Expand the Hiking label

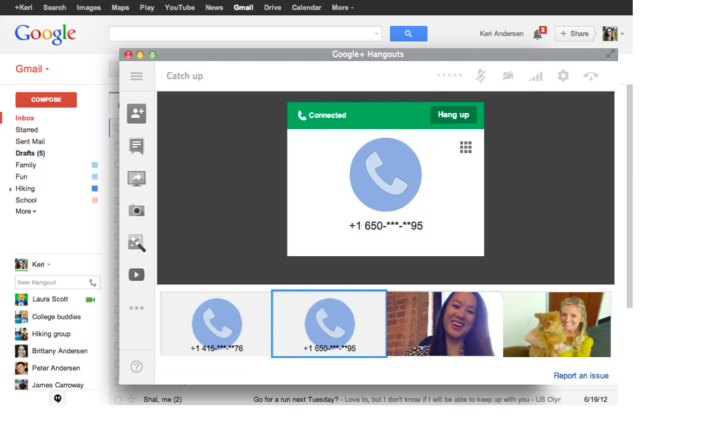10,189
